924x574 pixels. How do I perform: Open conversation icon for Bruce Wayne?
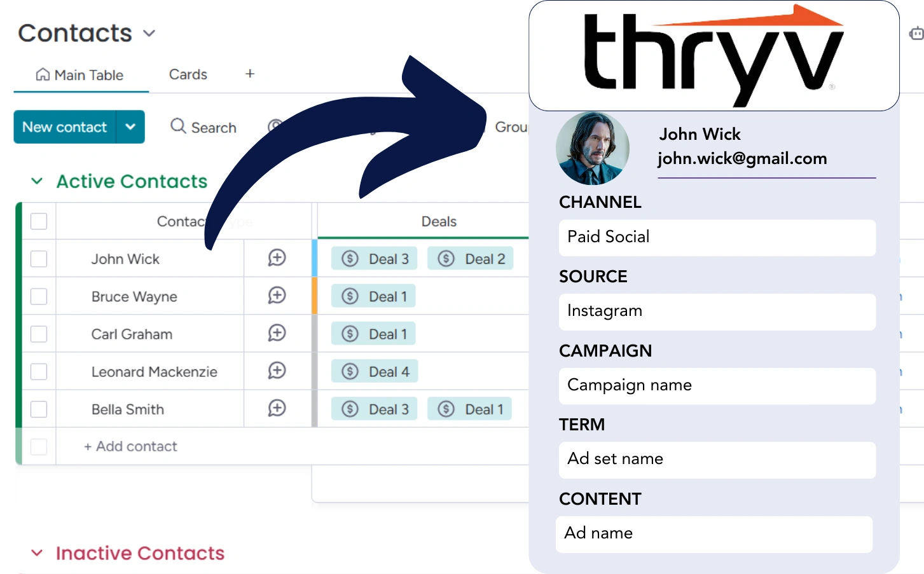click(x=277, y=296)
